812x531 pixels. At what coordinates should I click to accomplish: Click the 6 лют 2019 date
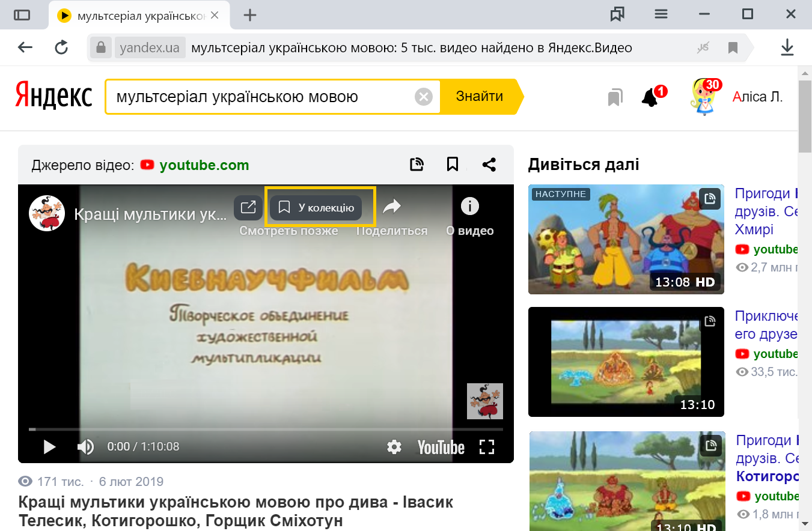[131, 482]
